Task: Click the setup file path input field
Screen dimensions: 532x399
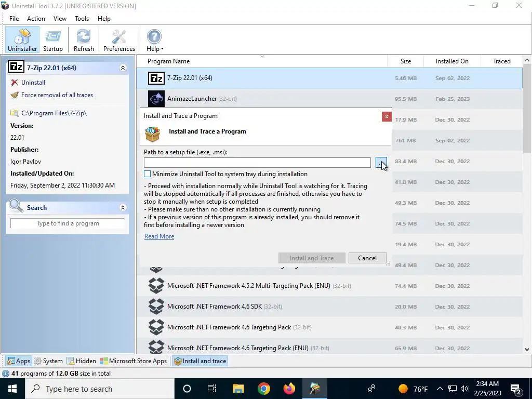Action: 257,163
